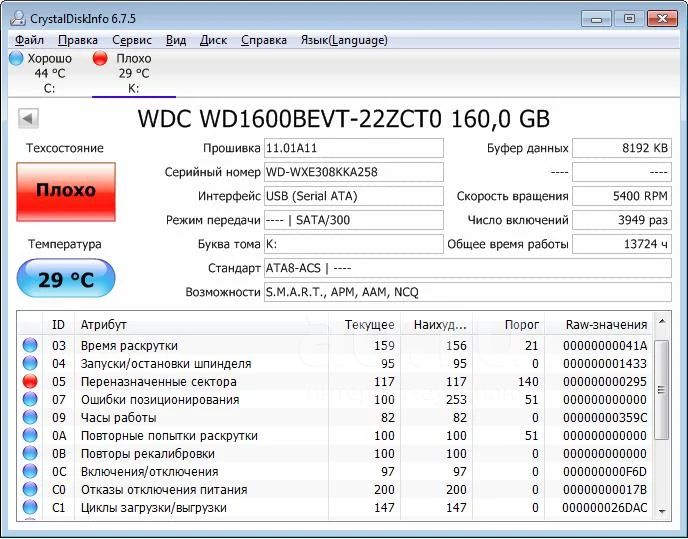Select the blue status icon of disk C:
This screenshot has height=539, width=688.
[16, 58]
